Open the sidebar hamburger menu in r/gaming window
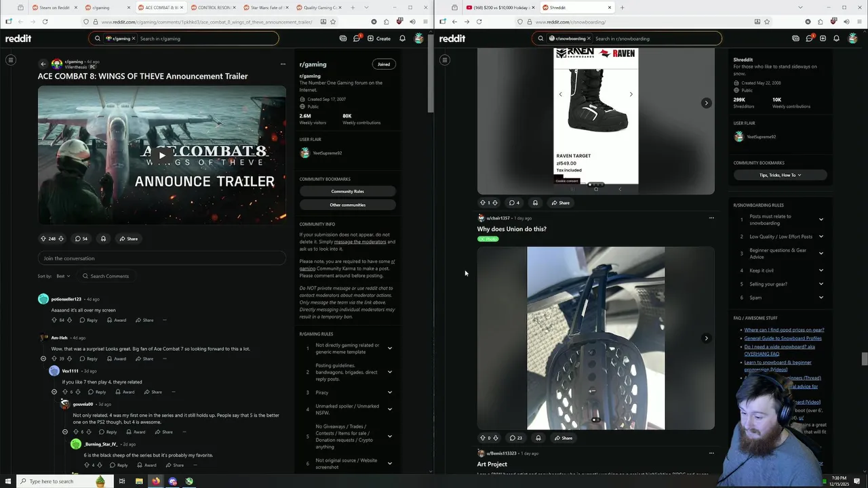The width and height of the screenshot is (868, 488). pos(11,60)
